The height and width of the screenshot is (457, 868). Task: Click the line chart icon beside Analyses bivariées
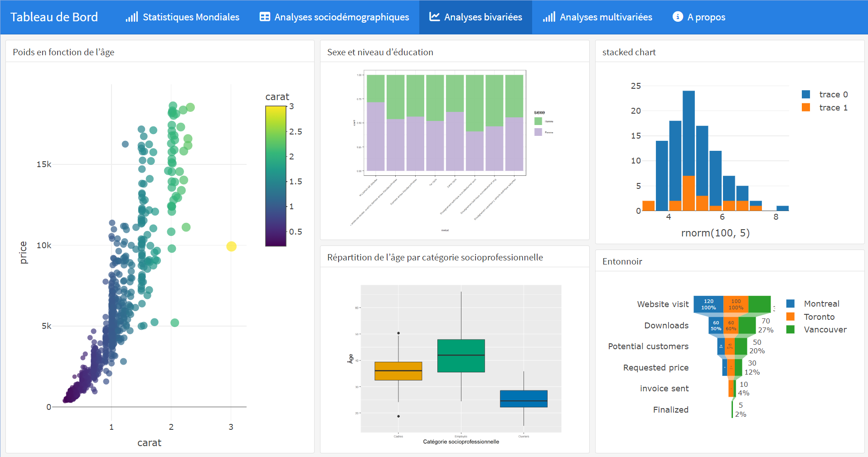[434, 17]
